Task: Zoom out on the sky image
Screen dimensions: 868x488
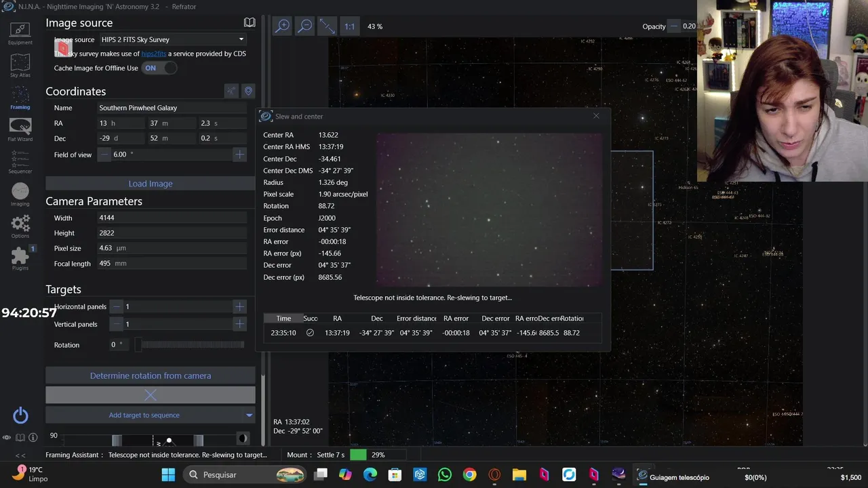Action: pos(305,26)
